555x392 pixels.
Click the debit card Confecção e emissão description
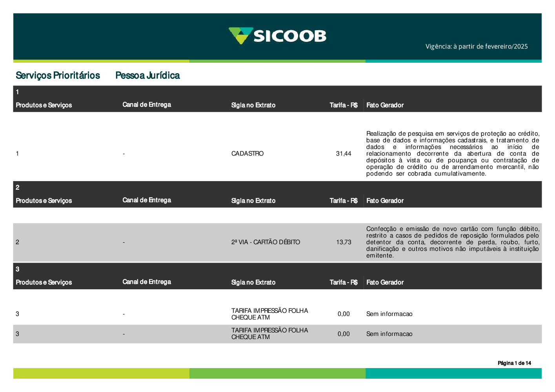coord(453,242)
